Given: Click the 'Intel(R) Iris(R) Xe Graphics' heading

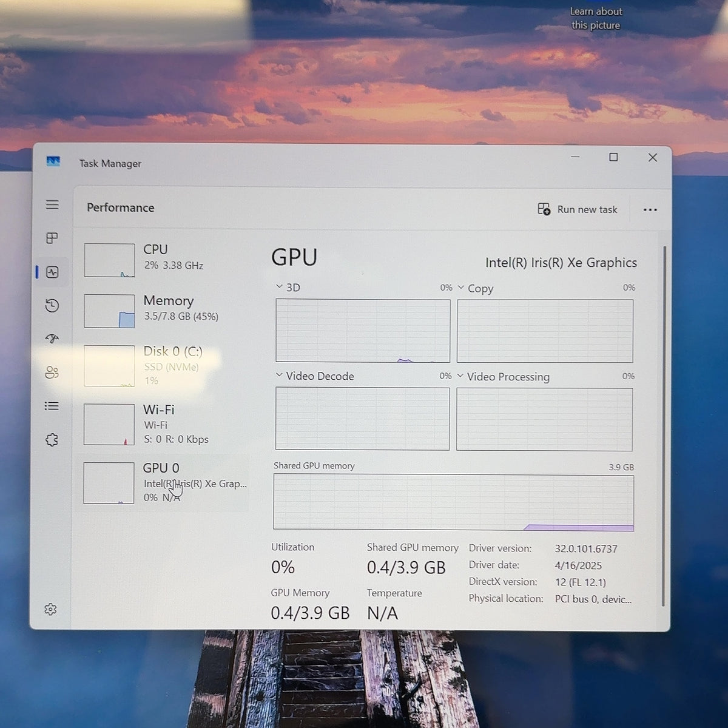Looking at the screenshot, I should [561, 263].
